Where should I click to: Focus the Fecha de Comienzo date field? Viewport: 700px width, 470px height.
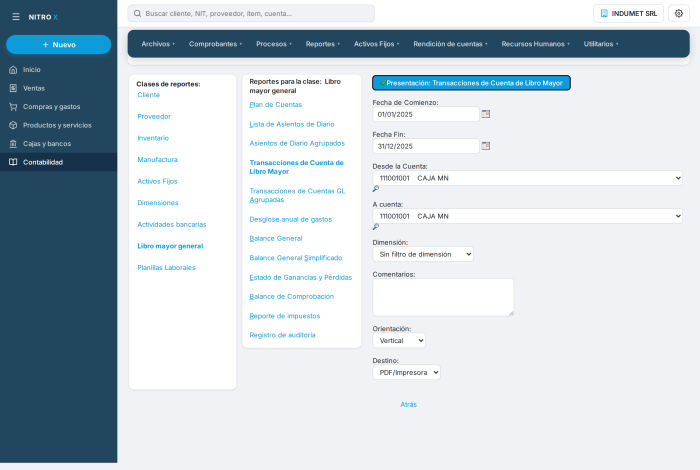[426, 114]
